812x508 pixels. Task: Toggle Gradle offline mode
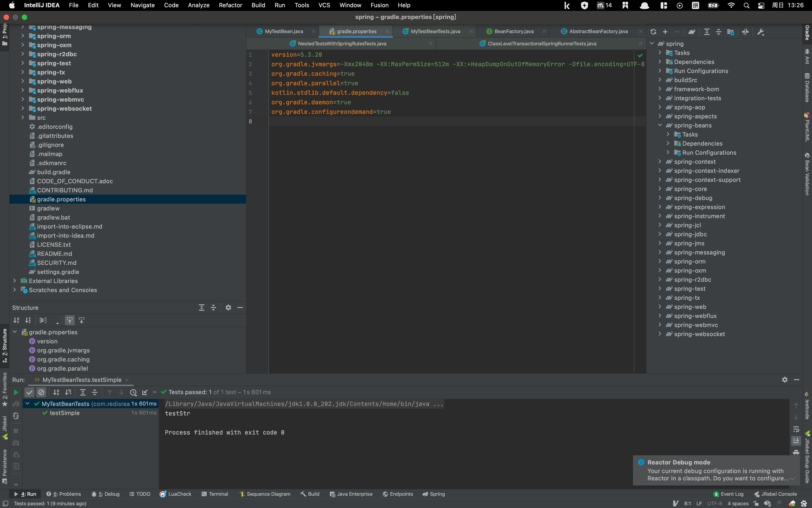[x=745, y=32]
